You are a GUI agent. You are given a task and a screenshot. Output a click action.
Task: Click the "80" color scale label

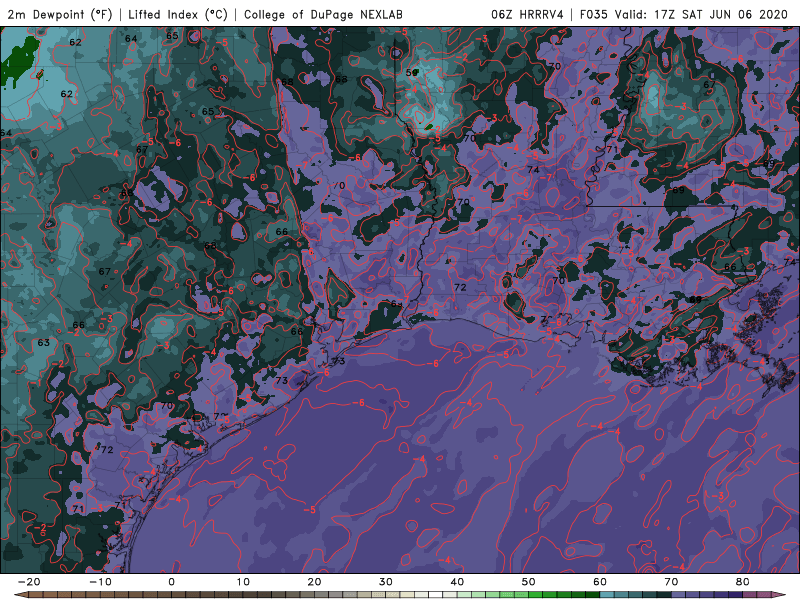coord(743,582)
